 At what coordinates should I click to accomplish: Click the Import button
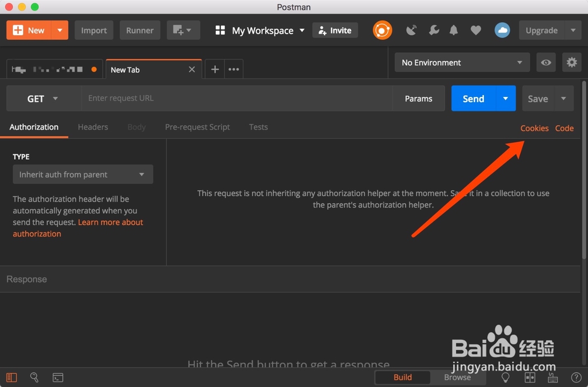click(93, 30)
